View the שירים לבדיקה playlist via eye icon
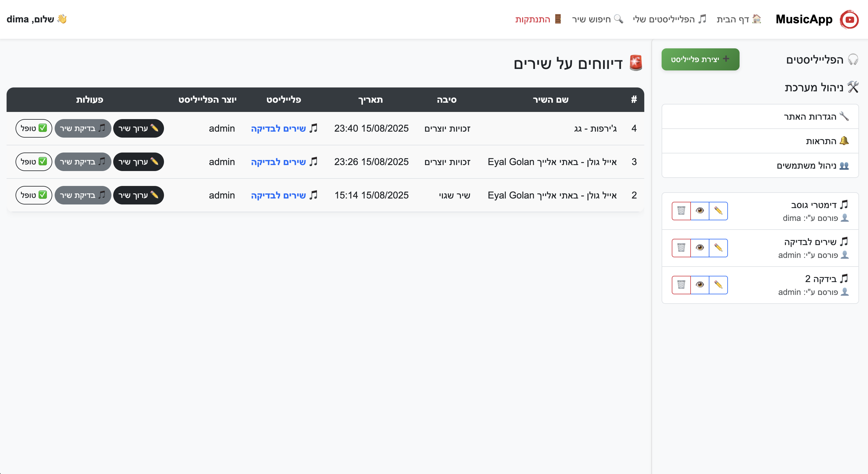Image resolution: width=868 pixels, height=474 pixels. coord(700,248)
